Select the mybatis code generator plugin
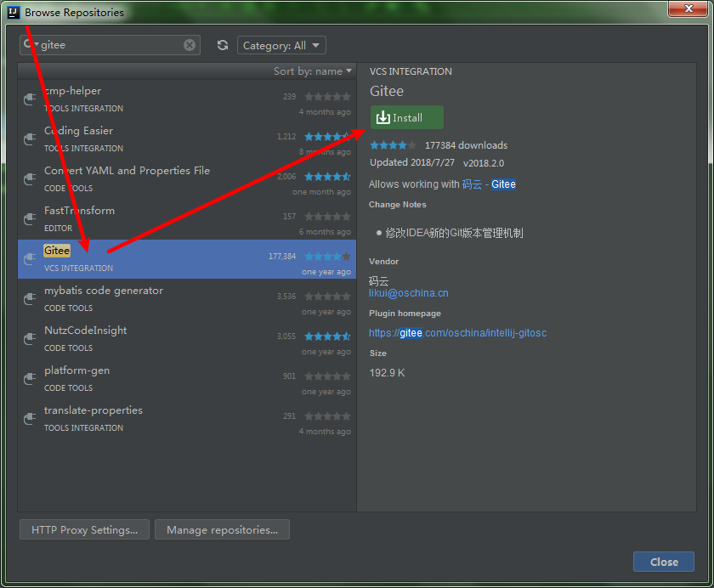Viewport: 714px width, 588px height. point(187,299)
